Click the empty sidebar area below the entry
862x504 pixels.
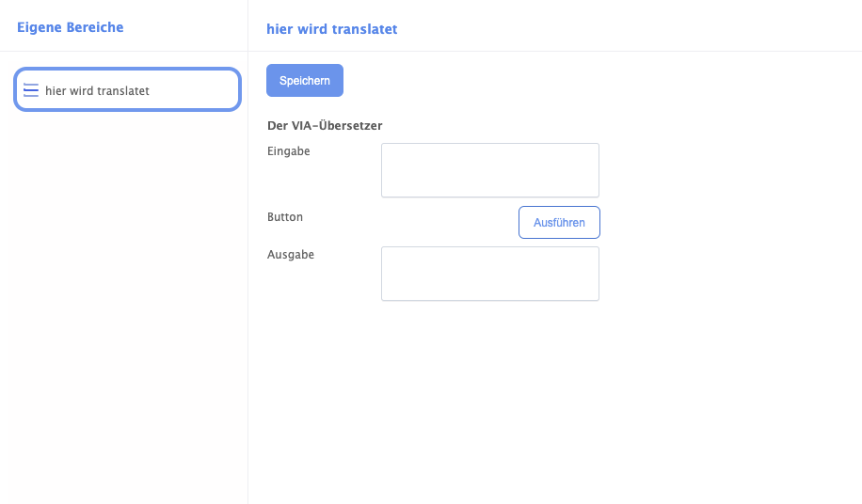pyautogui.click(x=122, y=301)
